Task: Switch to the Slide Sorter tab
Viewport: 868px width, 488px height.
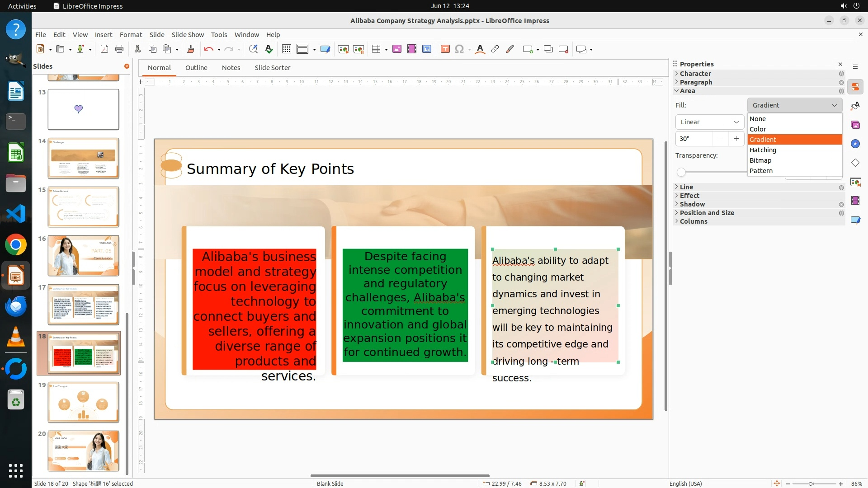Action: pos(272,68)
